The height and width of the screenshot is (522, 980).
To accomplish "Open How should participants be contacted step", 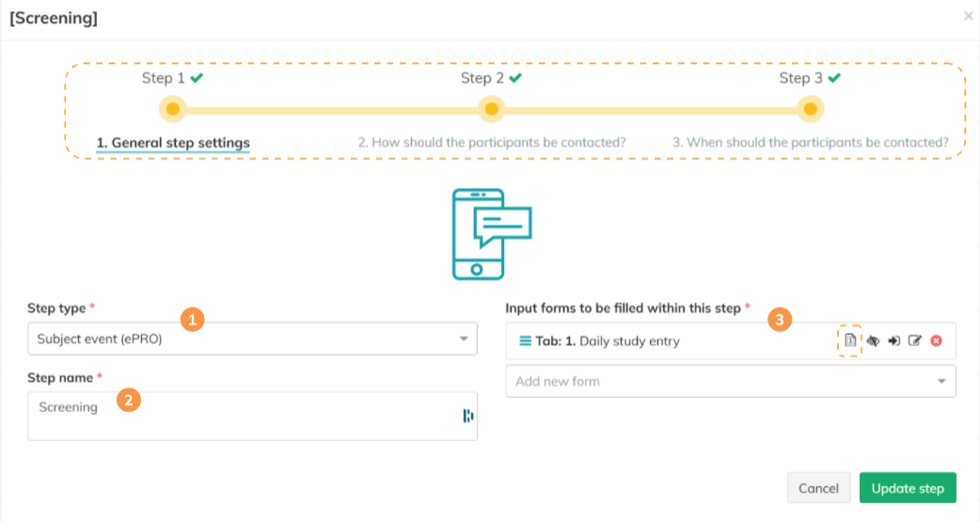I will click(x=491, y=143).
